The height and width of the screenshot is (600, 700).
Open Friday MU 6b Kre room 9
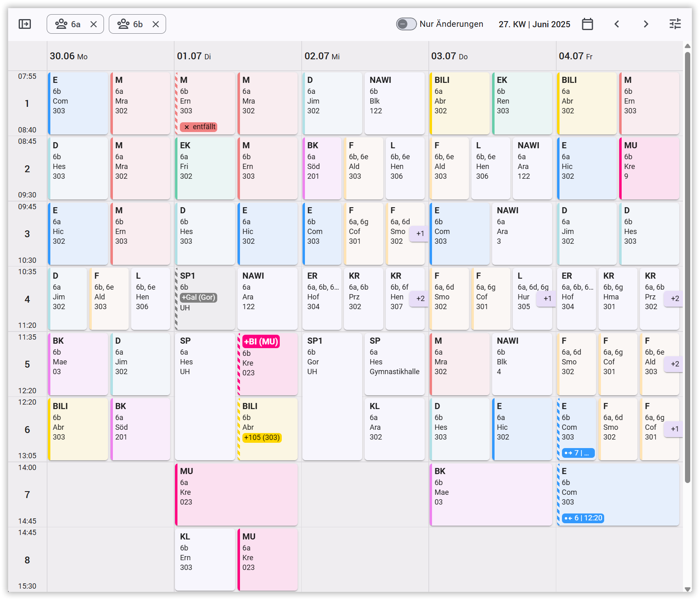649,168
